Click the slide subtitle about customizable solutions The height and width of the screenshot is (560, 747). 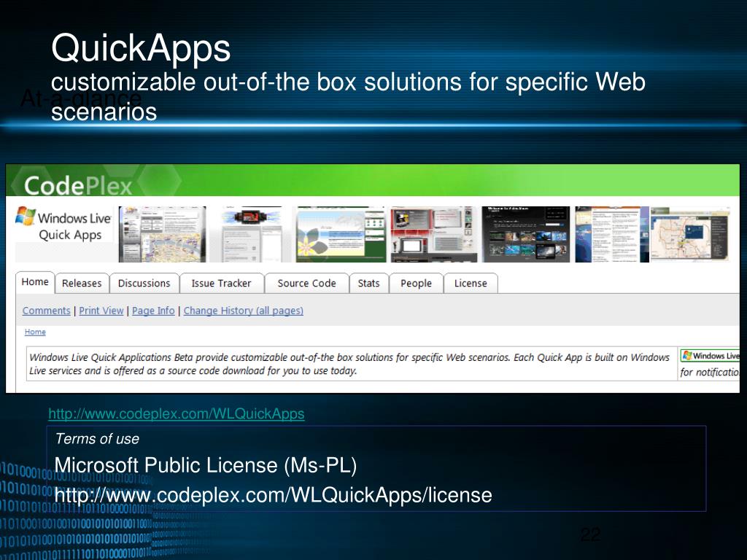(x=348, y=97)
